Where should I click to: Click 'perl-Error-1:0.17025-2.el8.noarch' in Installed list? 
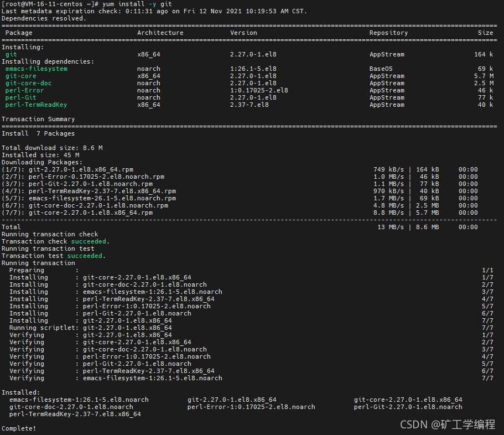[251, 407]
